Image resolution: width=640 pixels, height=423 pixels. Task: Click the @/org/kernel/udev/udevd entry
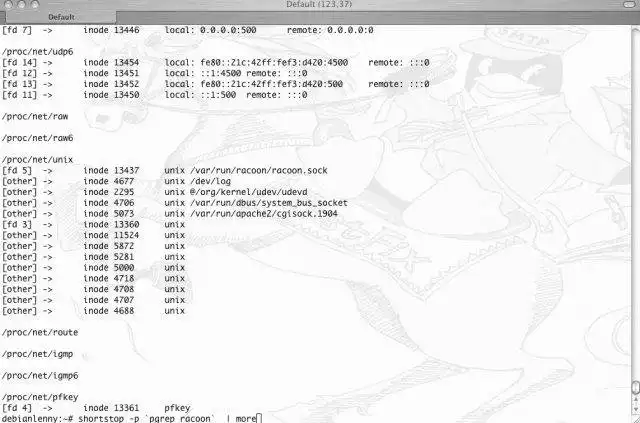click(249, 192)
